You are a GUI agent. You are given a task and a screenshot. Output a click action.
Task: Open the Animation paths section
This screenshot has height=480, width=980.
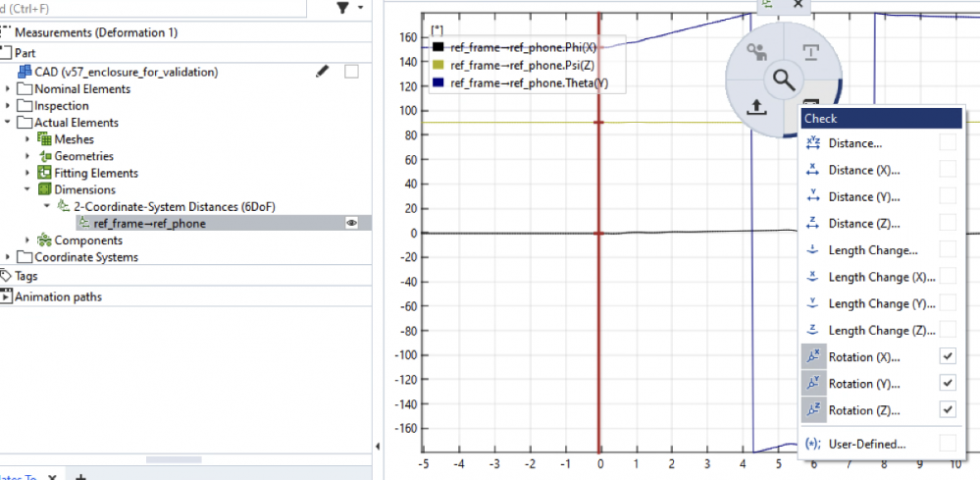(57, 296)
